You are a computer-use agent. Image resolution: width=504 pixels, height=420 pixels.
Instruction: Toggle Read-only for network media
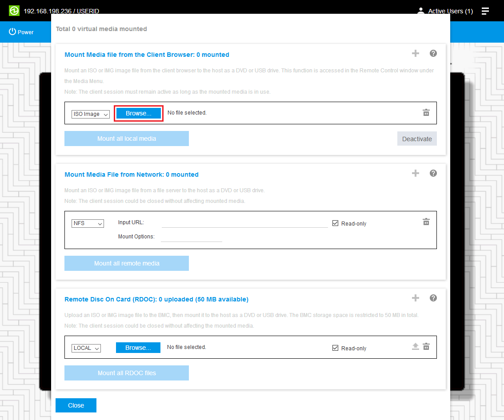[x=336, y=223]
